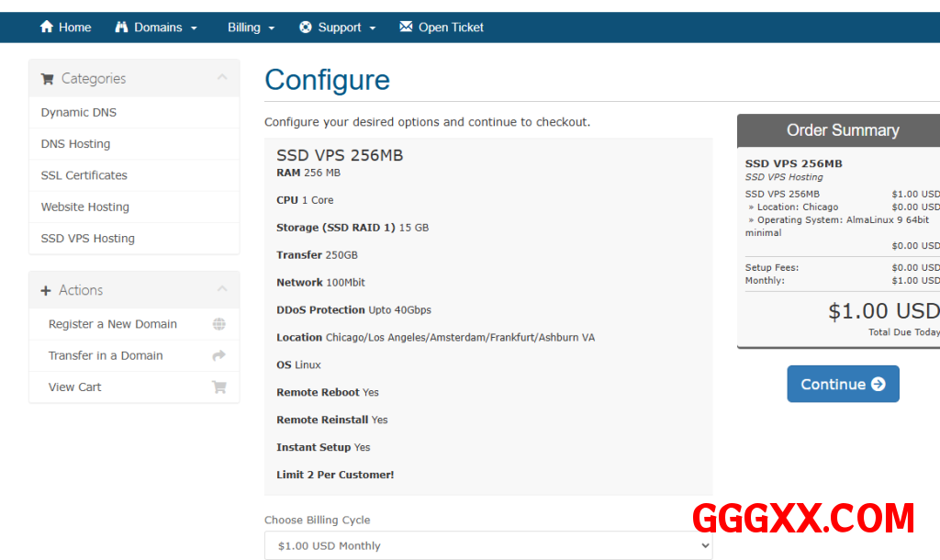The height and width of the screenshot is (560, 940).
Task: Open the Choose Billing Cycle dropdown
Action: click(487, 545)
